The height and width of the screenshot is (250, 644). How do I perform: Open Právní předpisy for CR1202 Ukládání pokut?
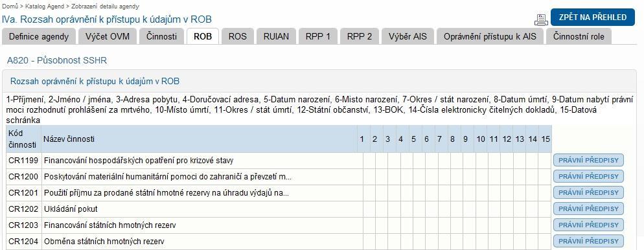[588, 209]
